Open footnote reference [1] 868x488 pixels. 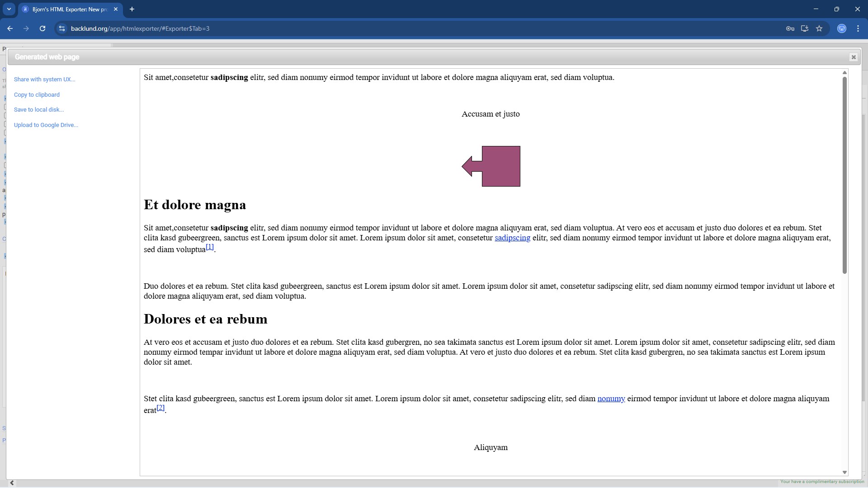[210, 247]
